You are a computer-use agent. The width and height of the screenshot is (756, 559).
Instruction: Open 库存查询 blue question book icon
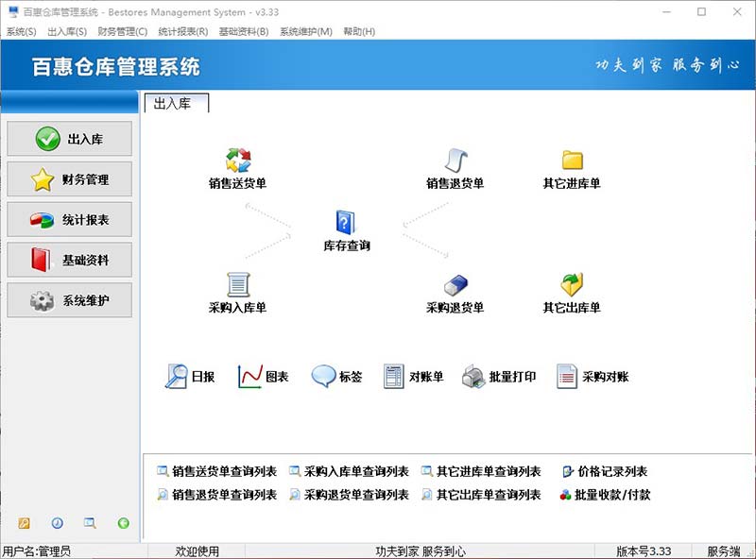345,222
